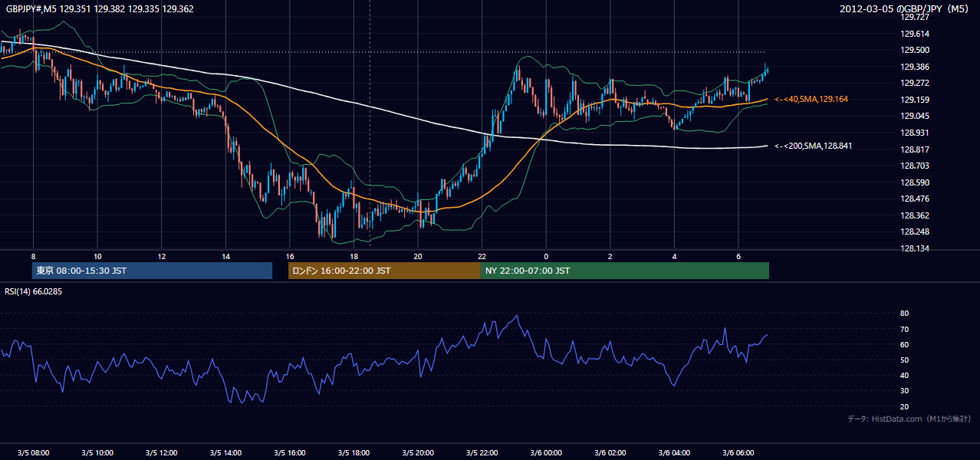
Task: Click the RSI axis level 70
Action: pos(904,329)
